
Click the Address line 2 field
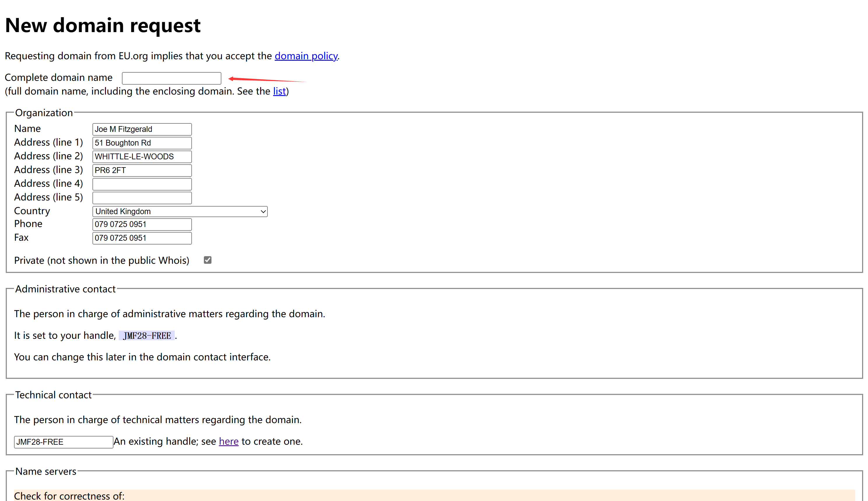142,157
